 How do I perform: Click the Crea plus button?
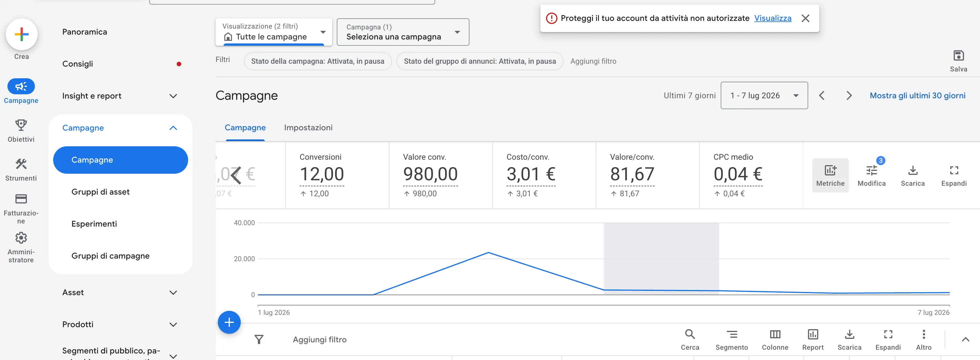click(21, 34)
